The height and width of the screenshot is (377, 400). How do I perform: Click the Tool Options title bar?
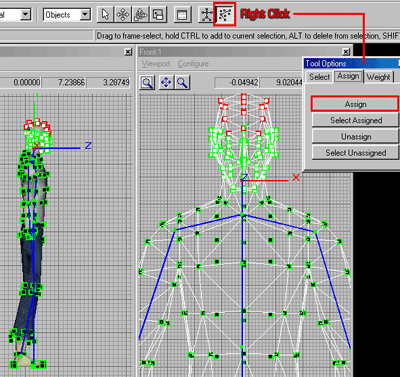point(352,63)
